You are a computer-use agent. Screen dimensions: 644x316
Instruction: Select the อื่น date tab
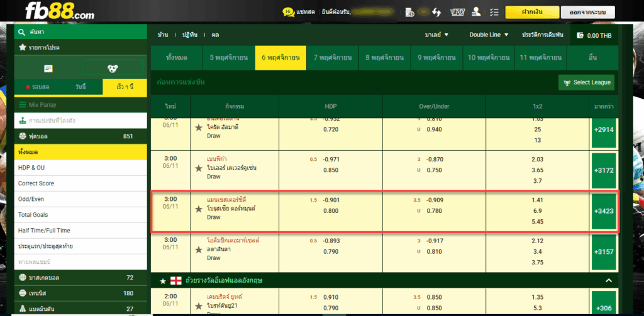pos(592,58)
